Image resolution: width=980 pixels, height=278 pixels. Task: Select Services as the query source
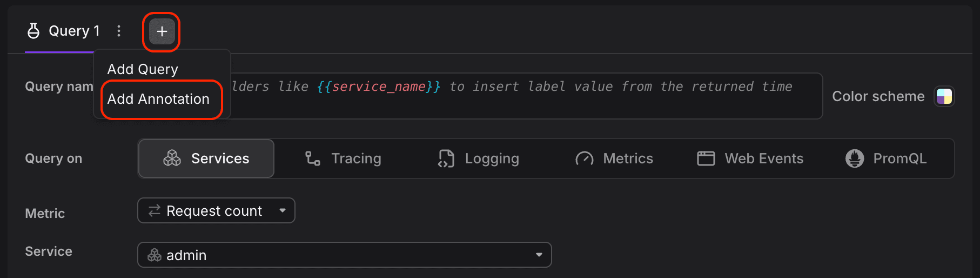pos(206,158)
